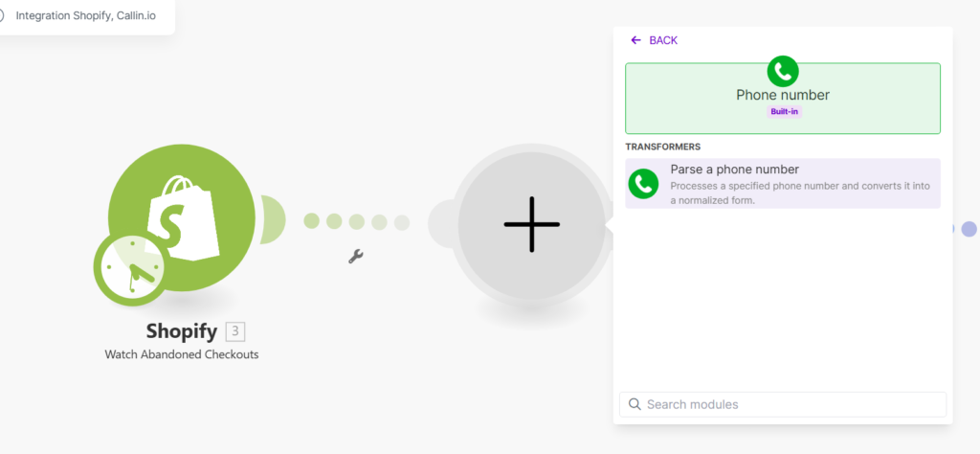This screenshot has height=454, width=980.
Task: Click the phone icon beside Parse a phone number
Action: pyautogui.click(x=644, y=184)
